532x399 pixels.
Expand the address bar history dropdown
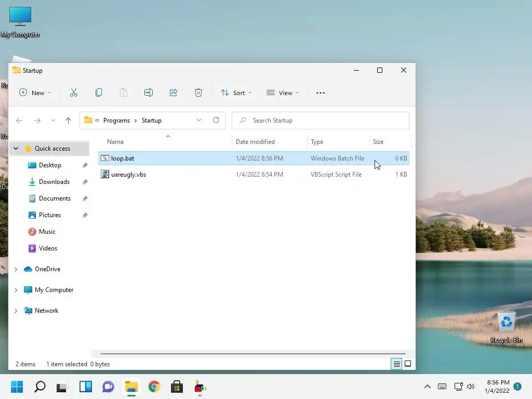tap(199, 120)
